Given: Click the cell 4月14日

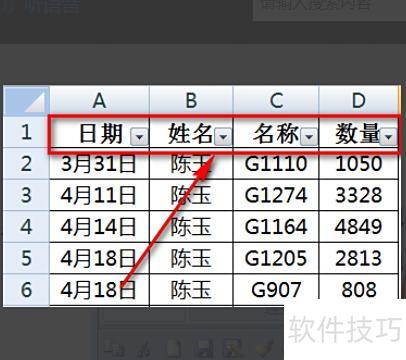Looking at the screenshot, I should point(99,227).
